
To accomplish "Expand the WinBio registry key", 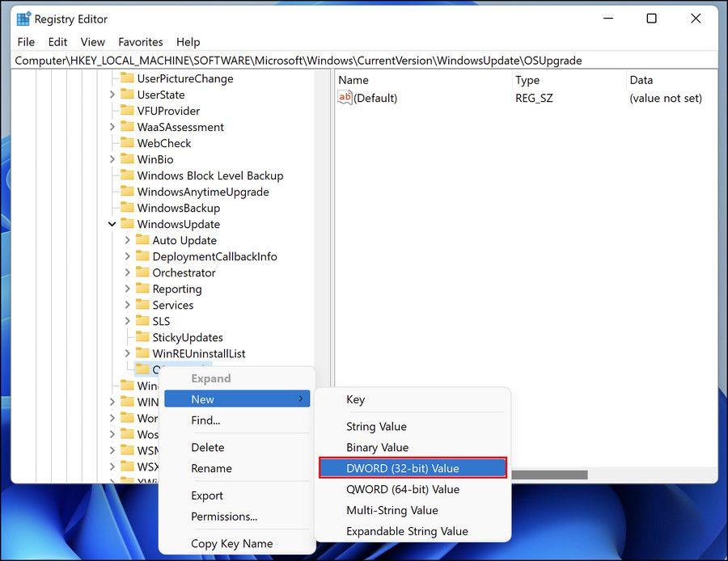I will pos(112,159).
